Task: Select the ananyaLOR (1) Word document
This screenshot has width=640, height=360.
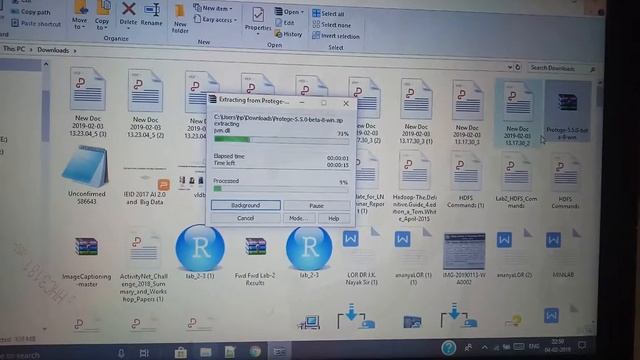Action: tap(413, 257)
